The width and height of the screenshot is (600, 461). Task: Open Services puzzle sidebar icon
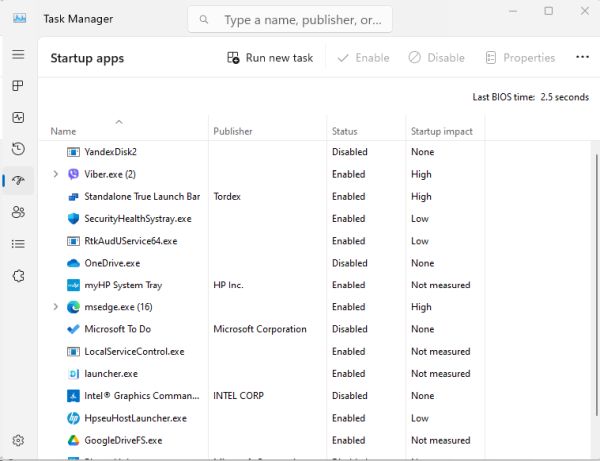point(18,275)
